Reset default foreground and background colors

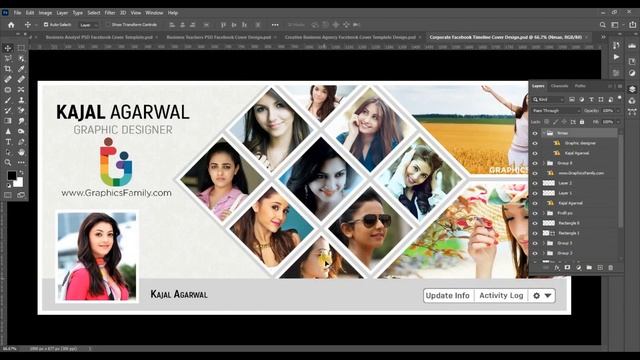[9, 186]
